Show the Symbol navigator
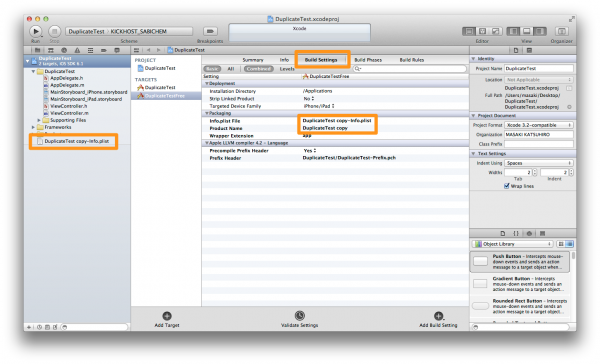The image size is (600, 364). [51, 50]
